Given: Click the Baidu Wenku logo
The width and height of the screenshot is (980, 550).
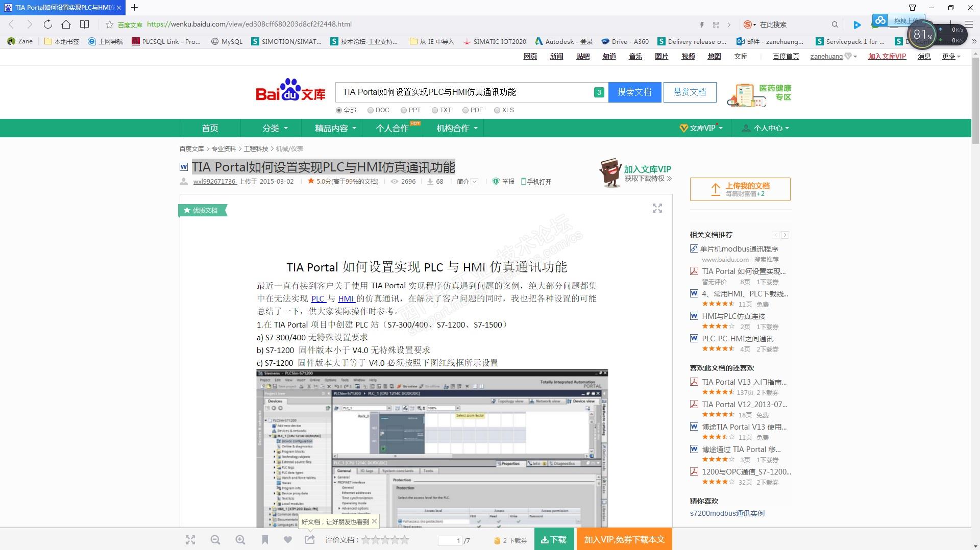Looking at the screenshot, I should click(290, 90).
